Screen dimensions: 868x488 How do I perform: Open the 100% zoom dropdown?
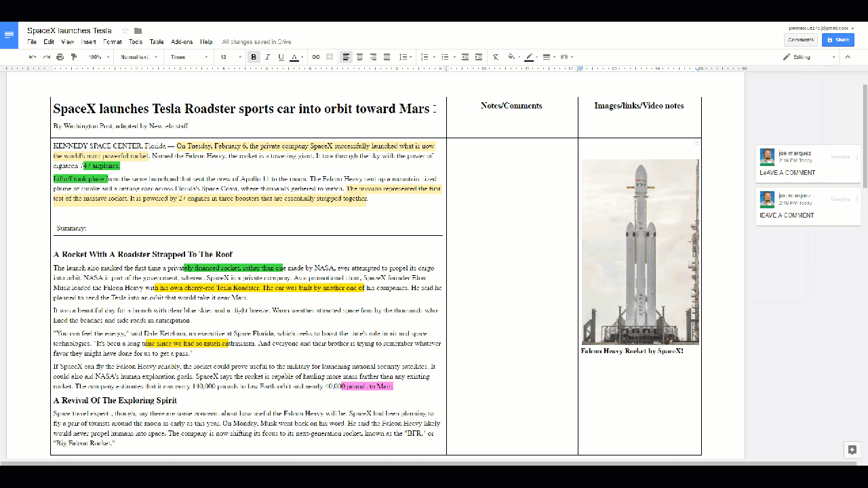98,57
